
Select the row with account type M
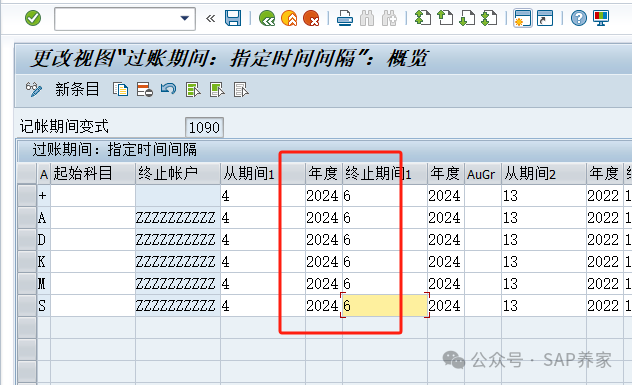[x=27, y=283]
